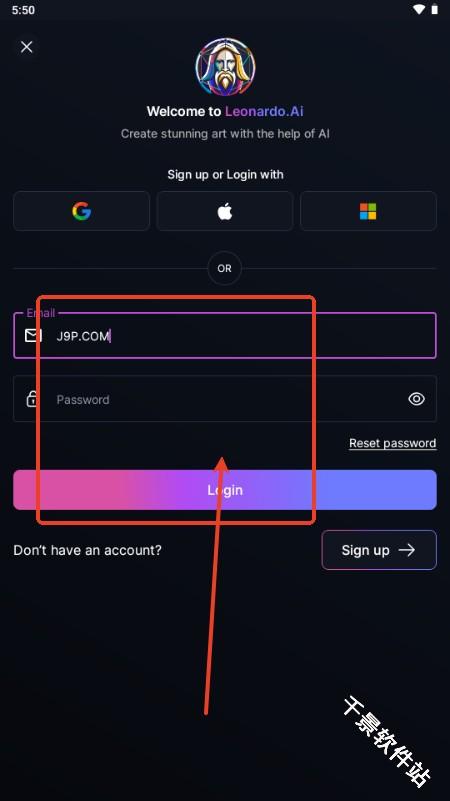The image size is (450, 801).
Task: Continue with the Microsoft icon button
Action: coord(368,211)
